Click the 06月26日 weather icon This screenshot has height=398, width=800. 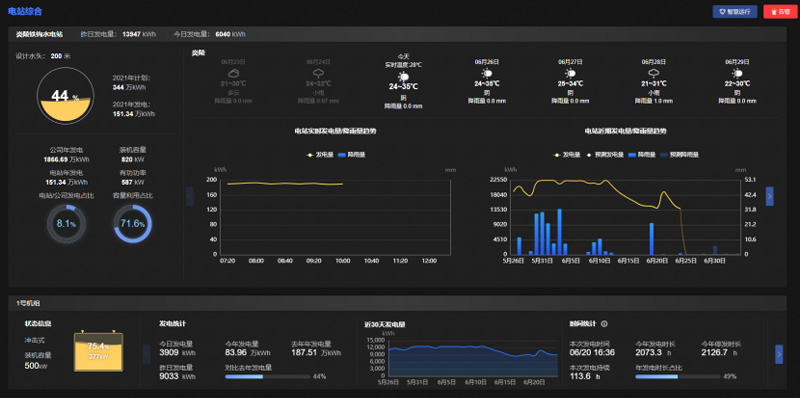point(487,73)
